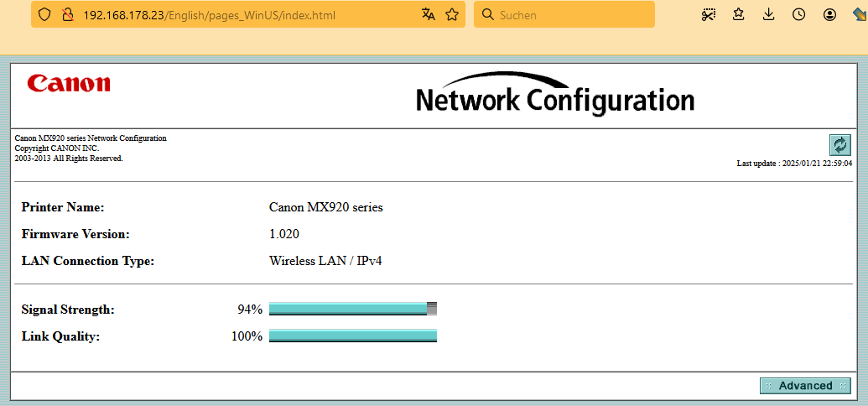The height and width of the screenshot is (406, 868).
Task: Click the translate page icon
Action: pyautogui.click(x=429, y=15)
